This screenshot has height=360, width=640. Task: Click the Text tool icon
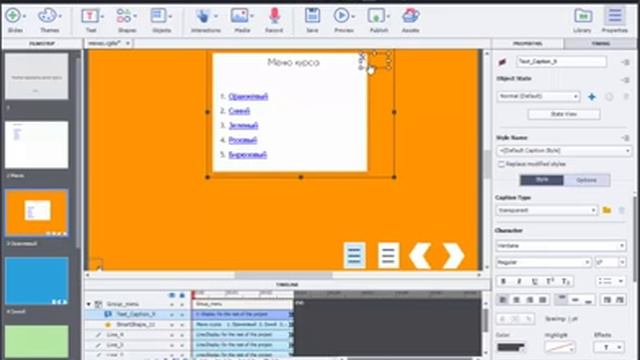(x=90, y=16)
